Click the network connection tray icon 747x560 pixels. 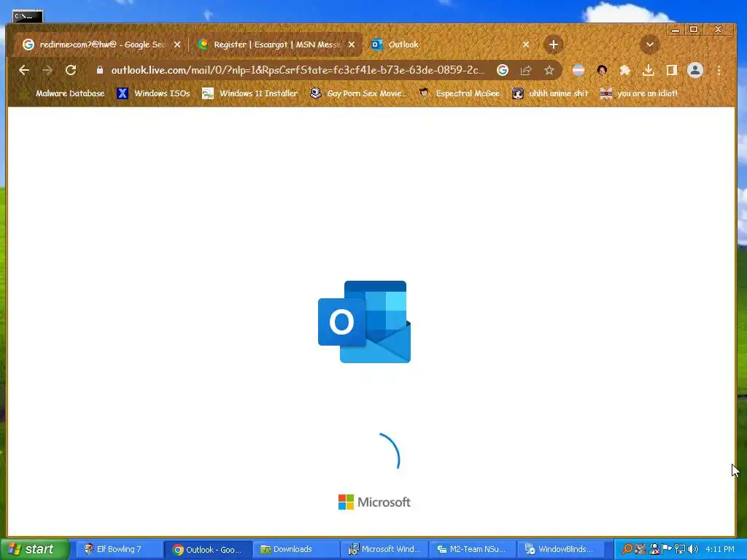681,550
